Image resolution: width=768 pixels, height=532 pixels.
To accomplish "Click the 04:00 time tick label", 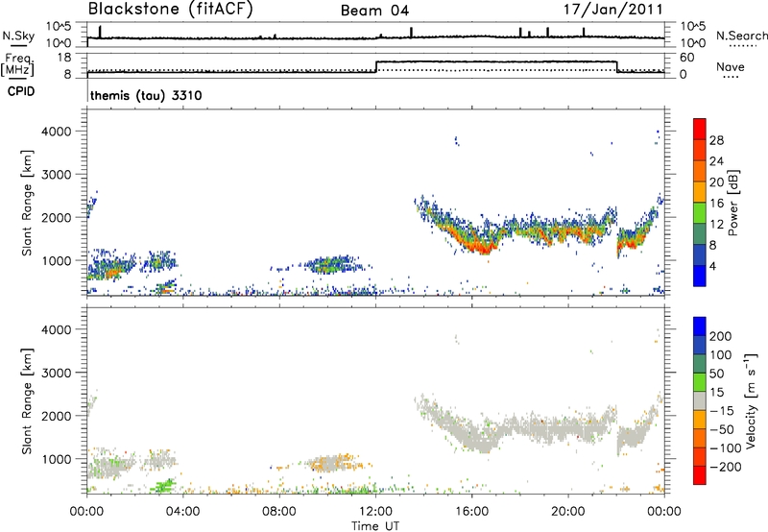I will point(182,512).
